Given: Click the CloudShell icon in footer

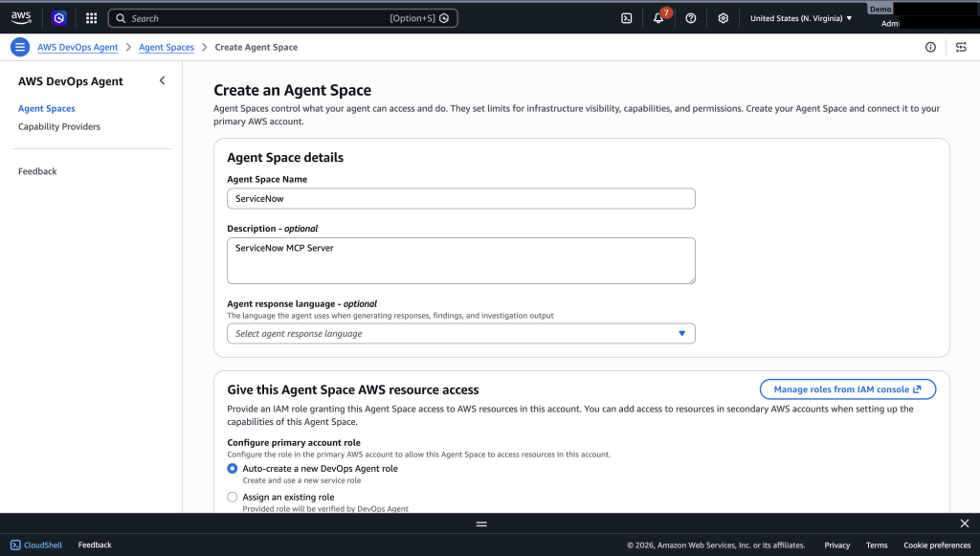Looking at the screenshot, I should click(x=15, y=545).
